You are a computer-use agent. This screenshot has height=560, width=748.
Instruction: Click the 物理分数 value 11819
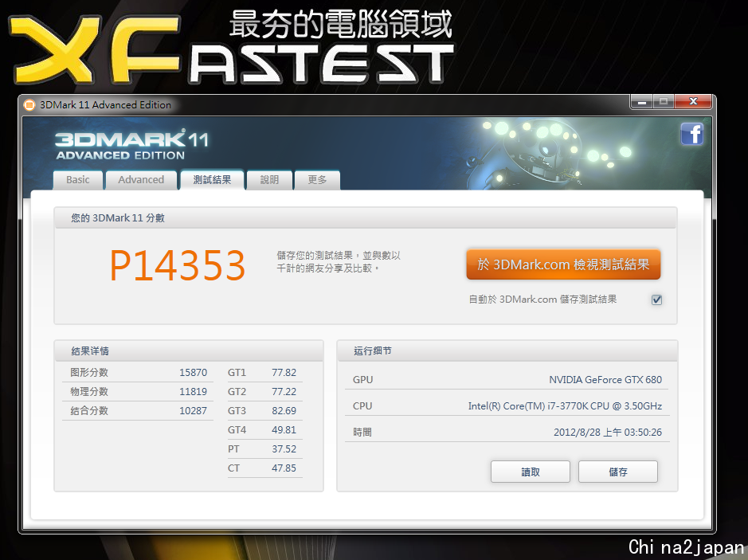tap(194, 392)
